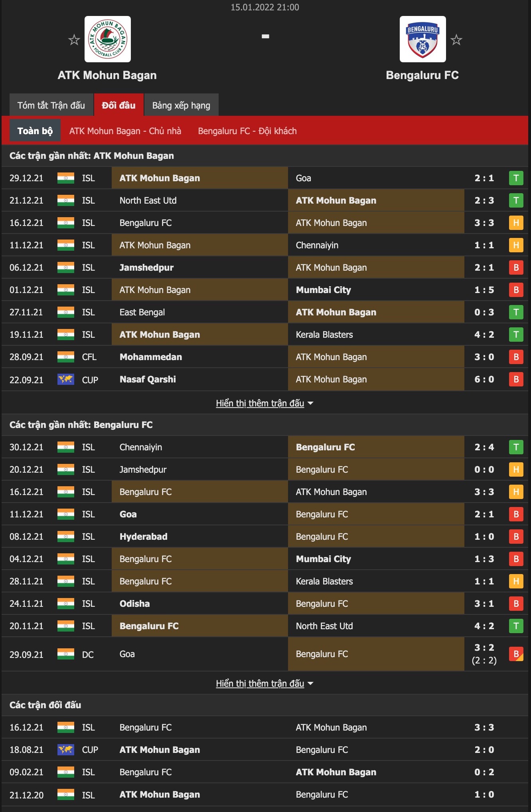The image size is (531, 812).
Task: Click match date 15.01.2022 21:00
Action: 265,7
